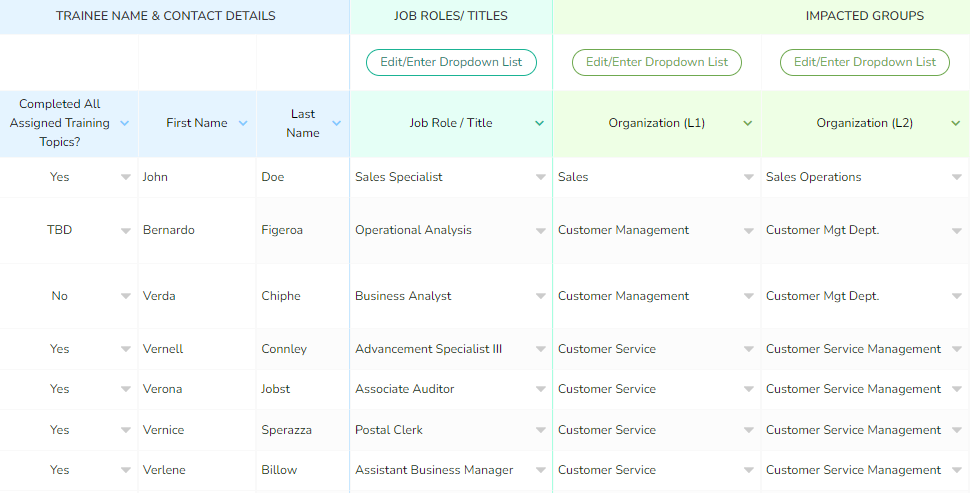Select the Bernardo first name cell
This screenshot has height=493, width=970.
point(197,230)
